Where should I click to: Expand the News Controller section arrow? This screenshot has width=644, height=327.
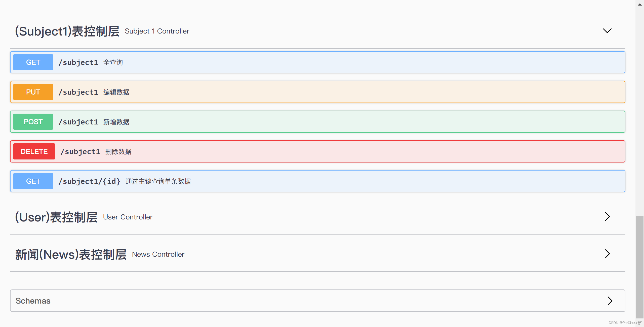607,254
